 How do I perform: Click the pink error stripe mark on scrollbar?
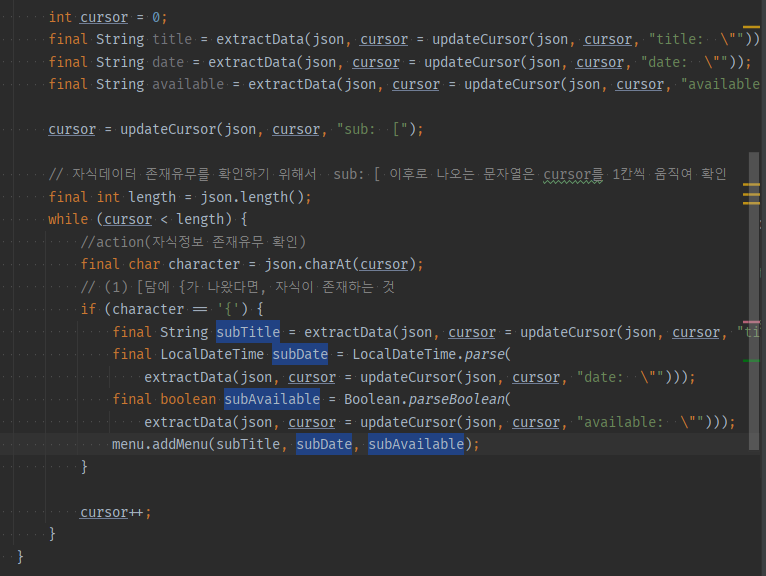(751, 322)
